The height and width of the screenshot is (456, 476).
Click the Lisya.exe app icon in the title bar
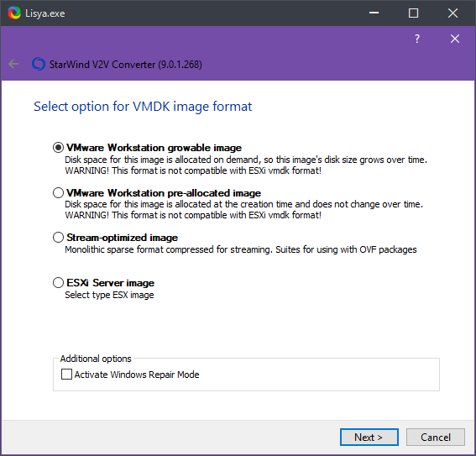[x=14, y=13]
